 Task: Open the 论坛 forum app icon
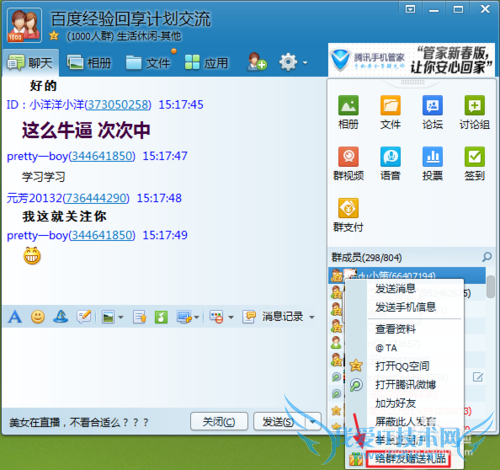(x=432, y=105)
